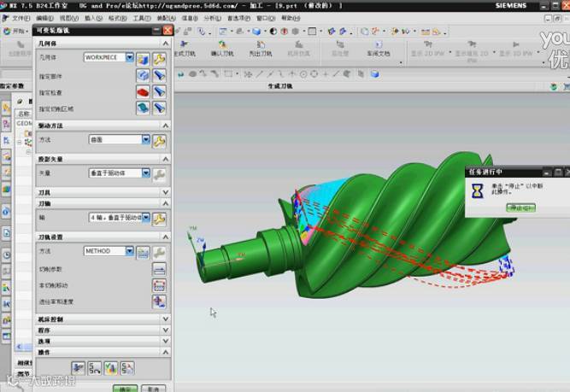Expand the 选项 section

point(166,341)
